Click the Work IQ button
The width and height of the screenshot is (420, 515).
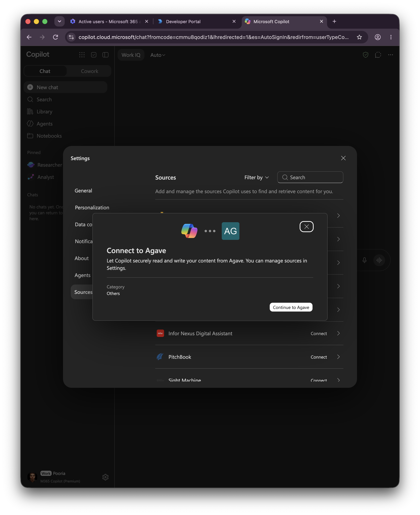pos(131,55)
